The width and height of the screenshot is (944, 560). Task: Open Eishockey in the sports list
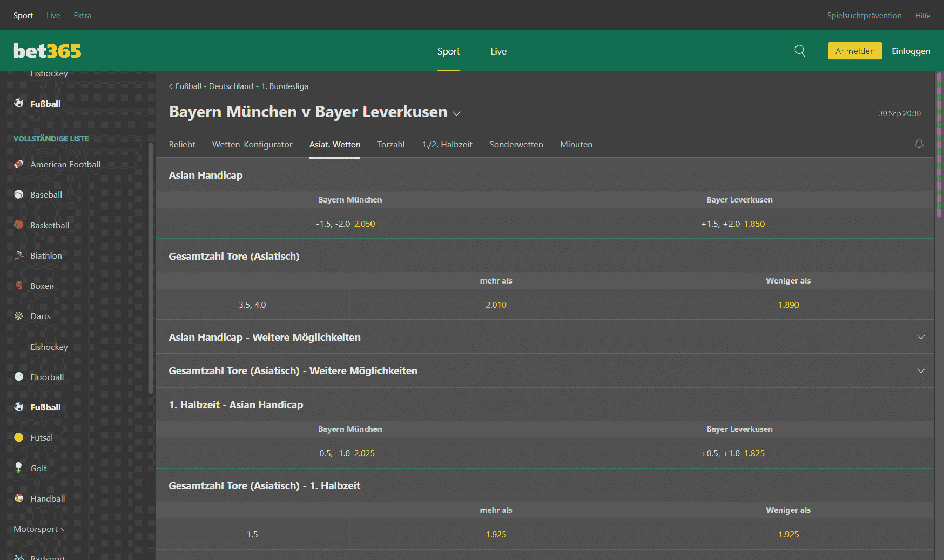[x=49, y=347]
